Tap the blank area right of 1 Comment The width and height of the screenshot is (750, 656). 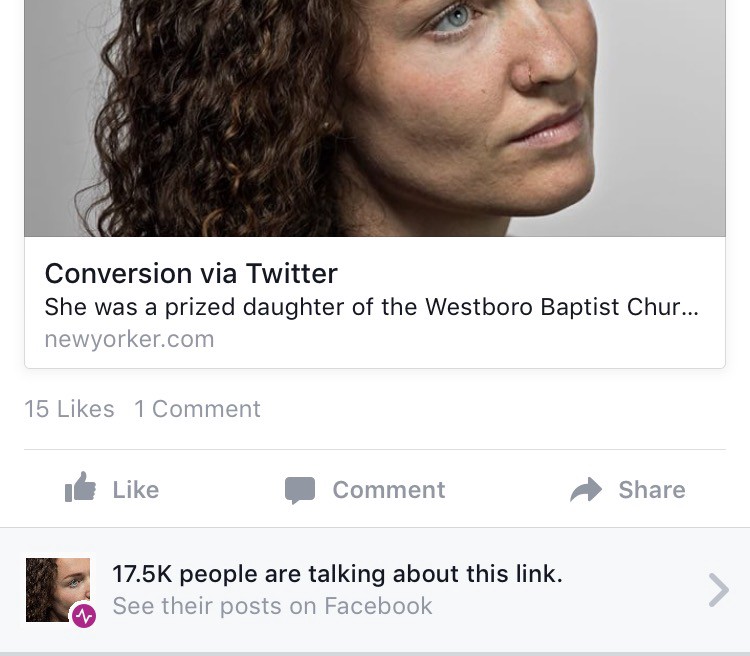[493, 409]
